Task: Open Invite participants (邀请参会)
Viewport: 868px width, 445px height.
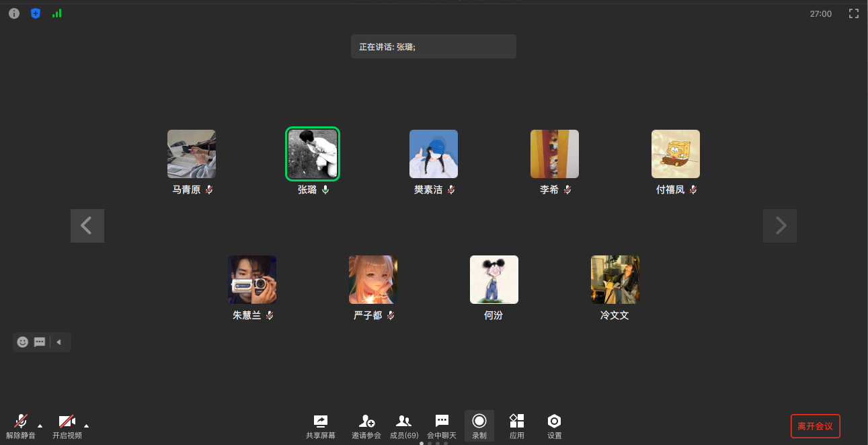Action: coord(366,426)
